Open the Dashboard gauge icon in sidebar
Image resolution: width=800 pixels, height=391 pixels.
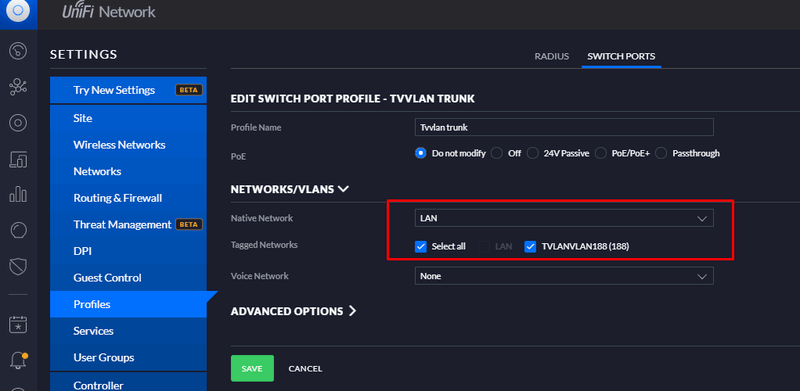[18, 52]
